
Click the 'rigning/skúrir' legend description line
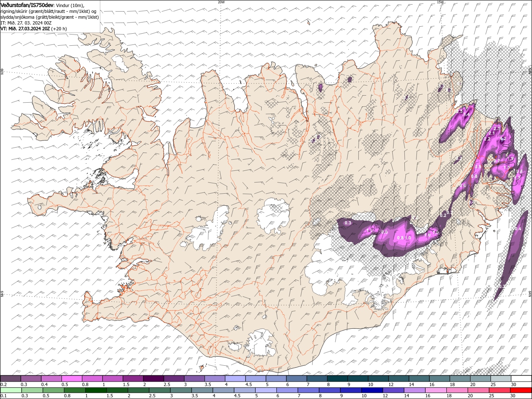[x=48, y=11]
